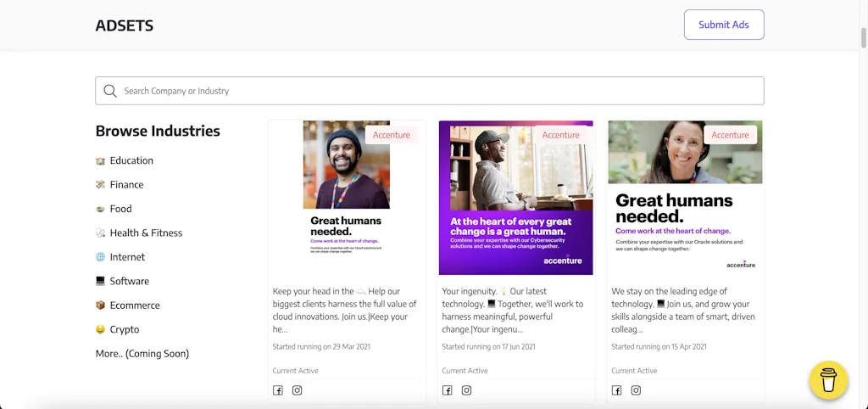Click Instagram icon on the 29 Mar 2021 ad
The width and height of the screenshot is (868, 409).
coord(298,390)
